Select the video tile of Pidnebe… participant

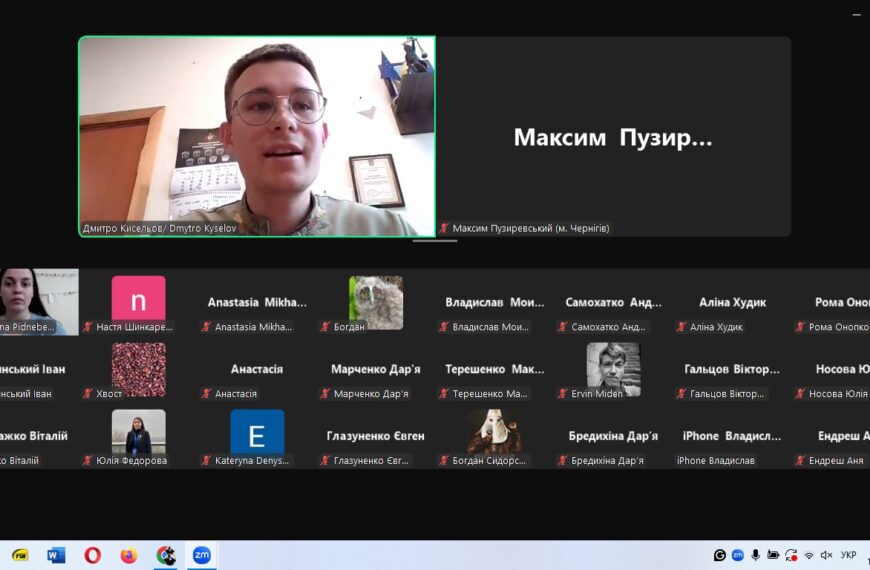(39, 302)
